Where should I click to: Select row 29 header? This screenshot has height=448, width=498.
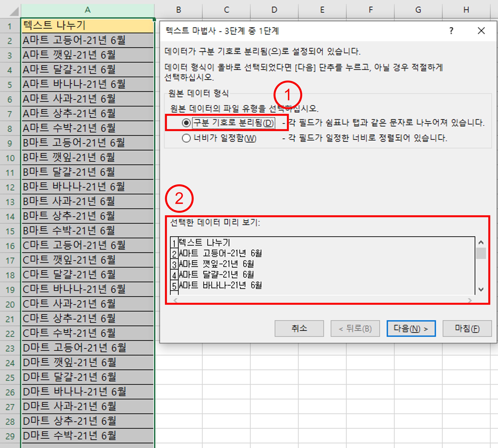point(10,436)
